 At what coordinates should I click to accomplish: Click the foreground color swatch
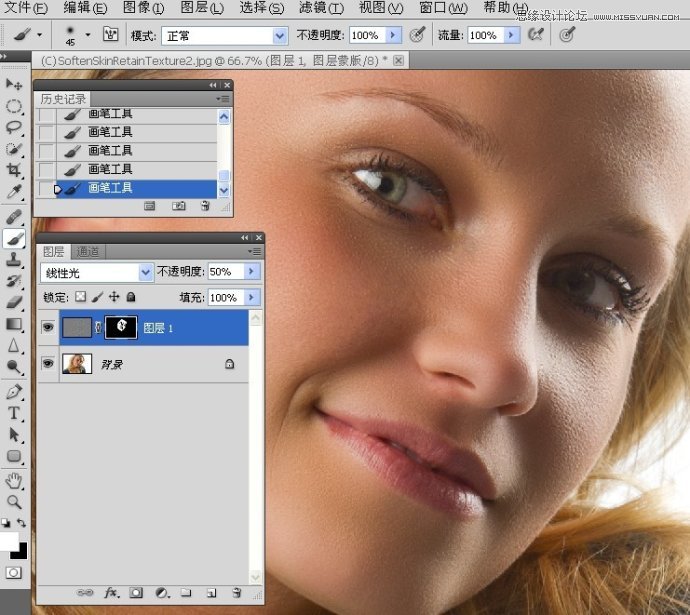click(9, 541)
